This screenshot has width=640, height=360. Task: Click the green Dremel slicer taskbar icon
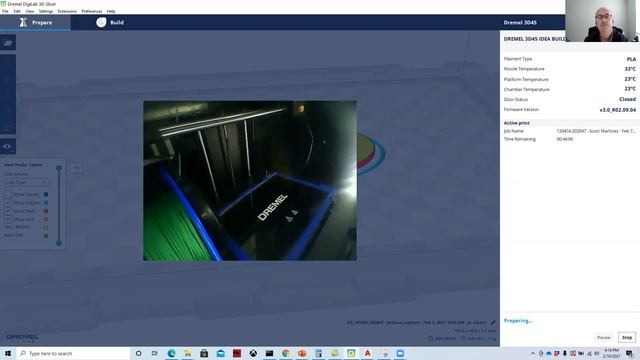pos(351,353)
